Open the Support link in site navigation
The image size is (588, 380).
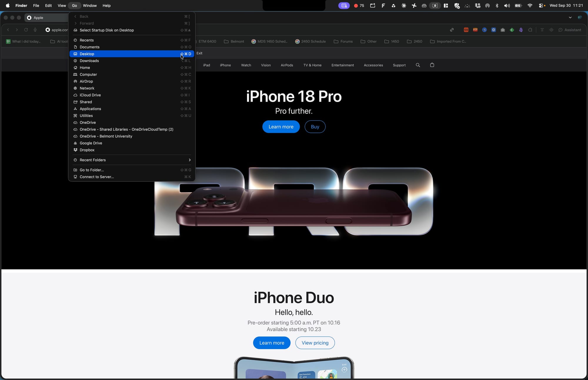399,65
